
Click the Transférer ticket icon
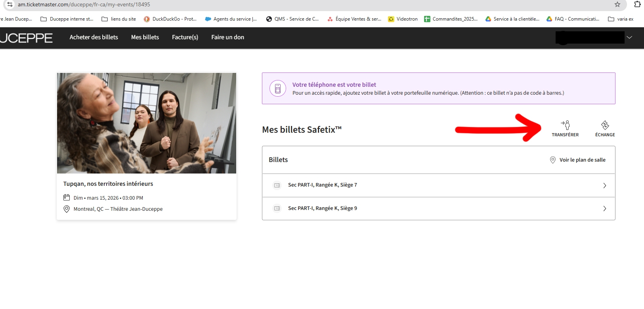(x=565, y=125)
